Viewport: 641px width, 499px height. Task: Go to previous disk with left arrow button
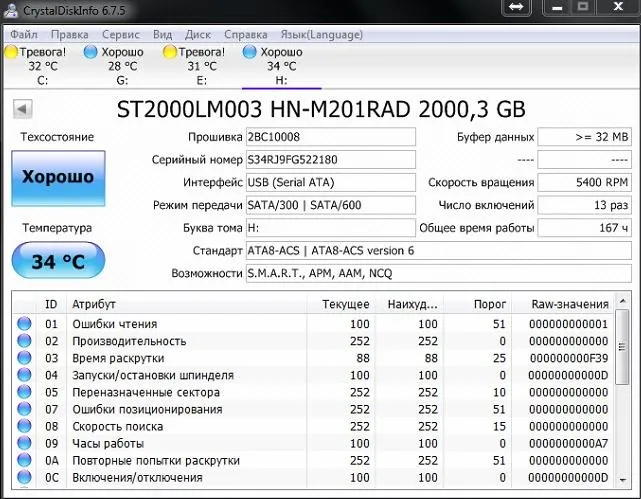22,109
